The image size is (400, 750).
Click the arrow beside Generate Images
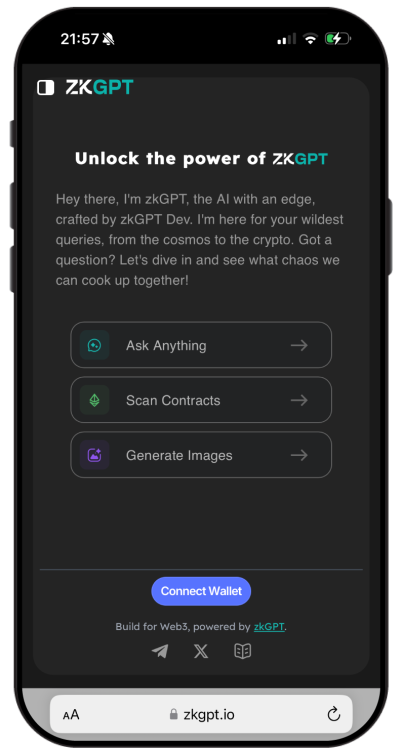299,455
